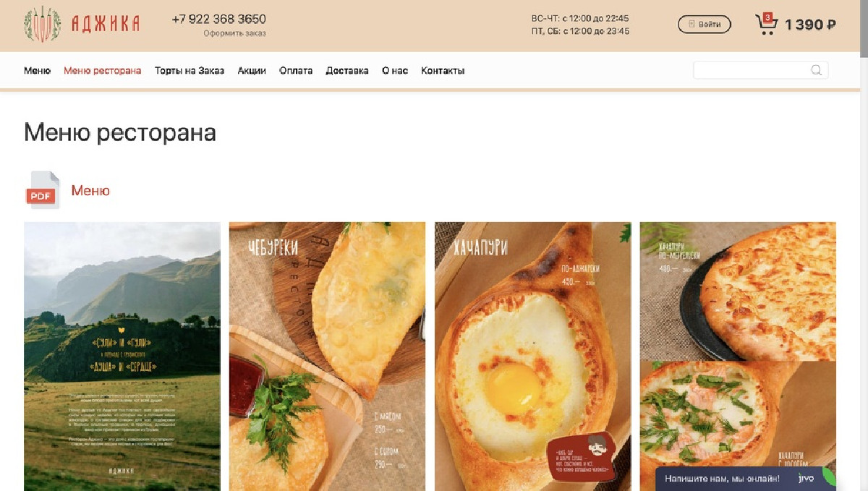Screen dimensions: 868x491
Task: Click the search magnifier icon
Action: click(816, 70)
